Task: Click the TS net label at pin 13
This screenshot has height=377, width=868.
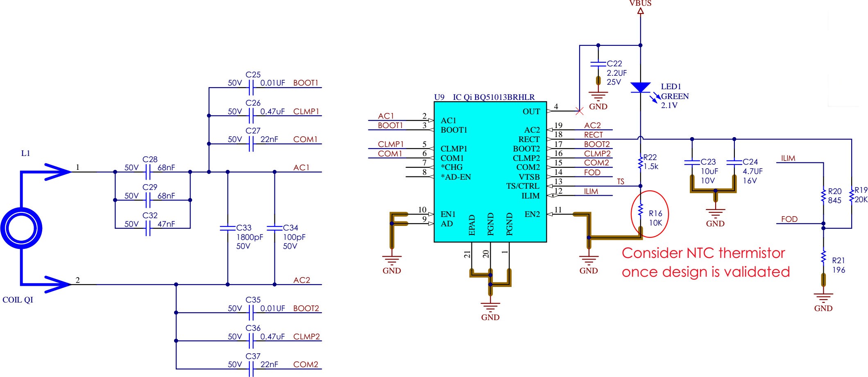Action: click(x=621, y=182)
